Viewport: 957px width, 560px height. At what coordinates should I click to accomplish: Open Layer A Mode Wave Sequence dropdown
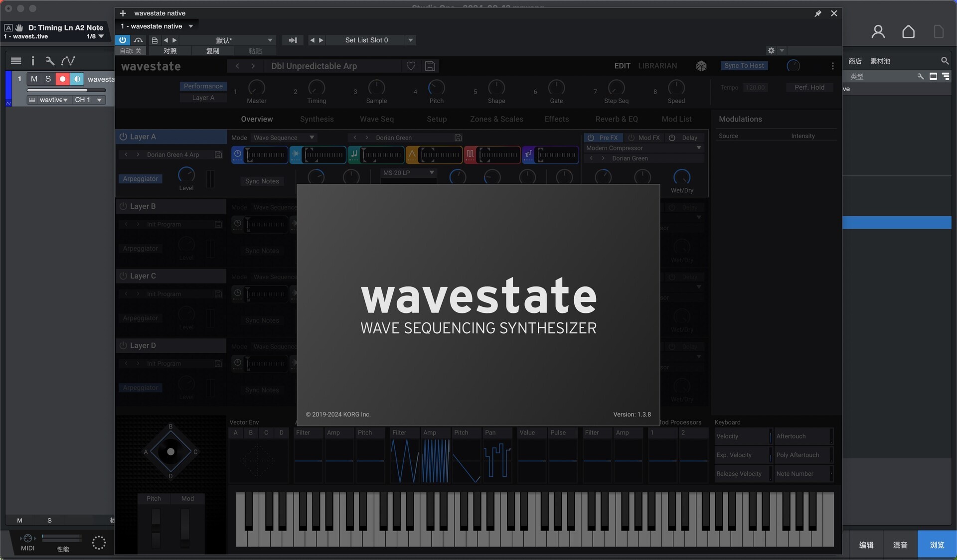[284, 138]
